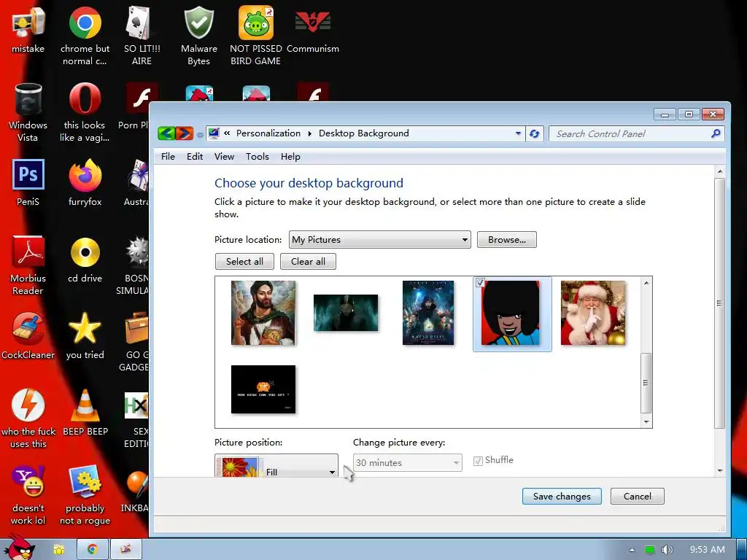Open Chrome from the taskbar
Viewport: 747px width, 560px height.
[93, 549]
